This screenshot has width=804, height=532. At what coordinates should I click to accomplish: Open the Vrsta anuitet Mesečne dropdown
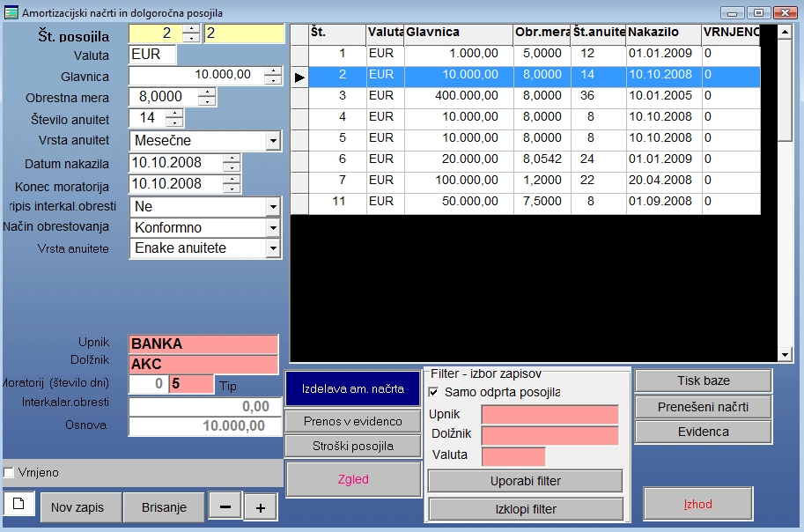pos(273,141)
